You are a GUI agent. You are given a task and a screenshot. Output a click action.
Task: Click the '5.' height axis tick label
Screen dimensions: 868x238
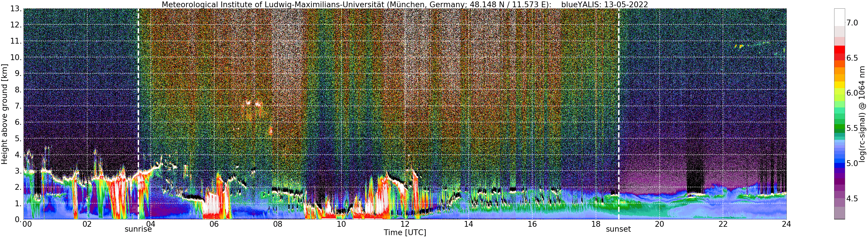point(18,138)
